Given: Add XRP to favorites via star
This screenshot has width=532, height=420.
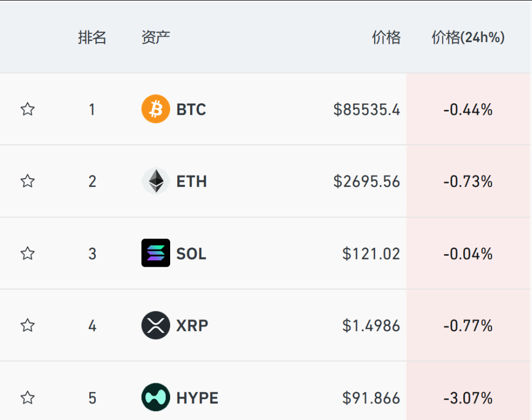Looking at the screenshot, I should [x=28, y=325].
